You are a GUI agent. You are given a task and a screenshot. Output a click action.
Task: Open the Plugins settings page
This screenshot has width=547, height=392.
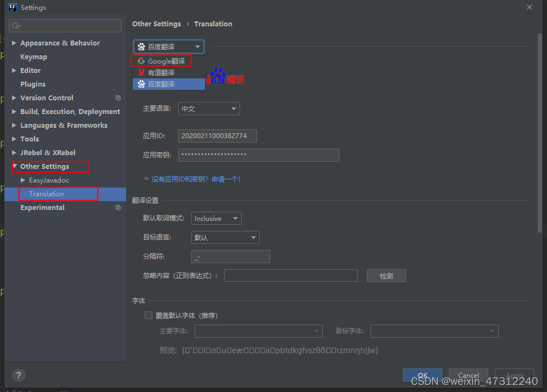(33, 84)
